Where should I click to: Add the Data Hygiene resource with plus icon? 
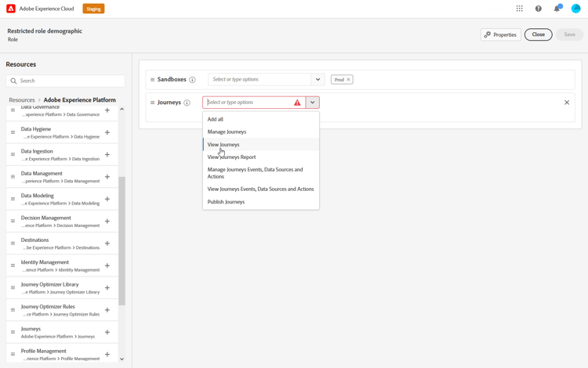point(107,132)
